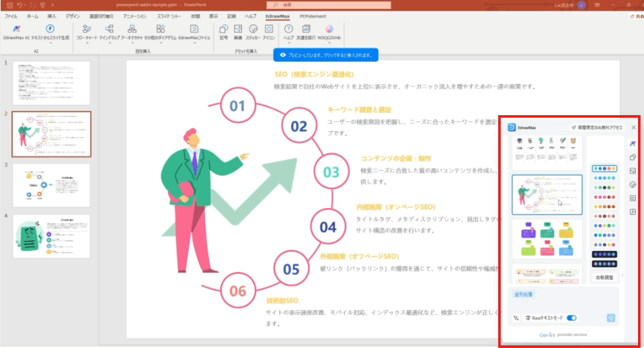Switch to the PDFelement ribbon tab

[x=313, y=16]
